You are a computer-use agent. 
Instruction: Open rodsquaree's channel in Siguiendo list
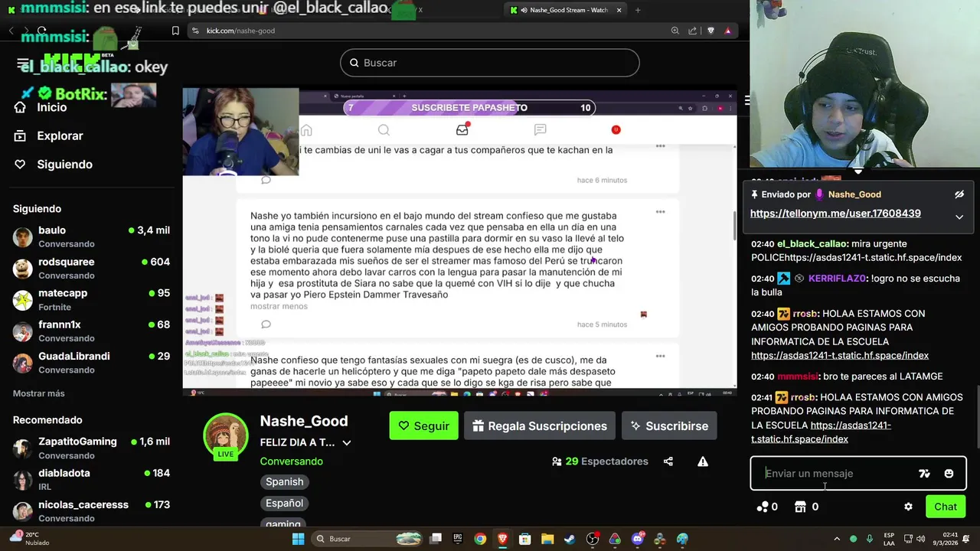(91, 268)
